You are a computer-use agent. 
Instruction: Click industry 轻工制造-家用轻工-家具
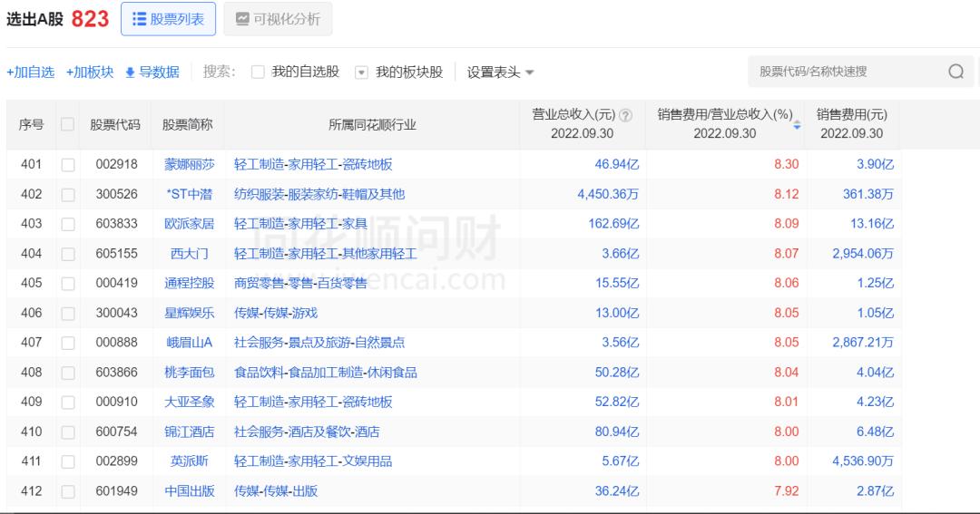pos(300,224)
